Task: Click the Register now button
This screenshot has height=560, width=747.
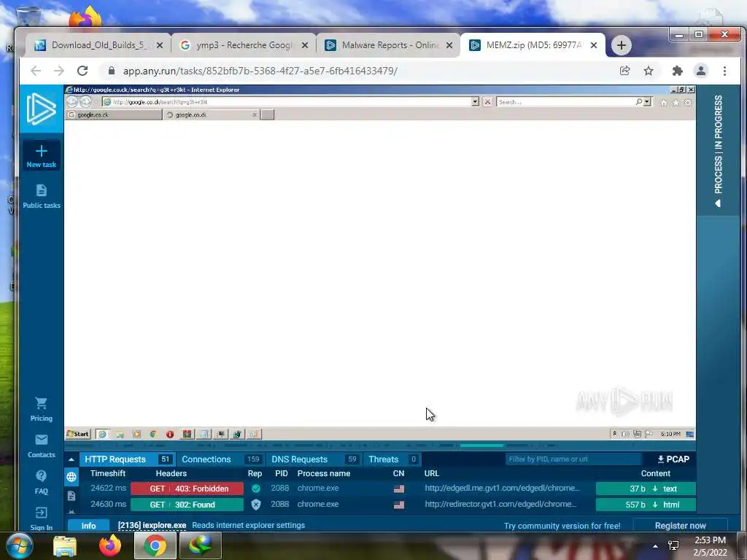Action: [681, 526]
